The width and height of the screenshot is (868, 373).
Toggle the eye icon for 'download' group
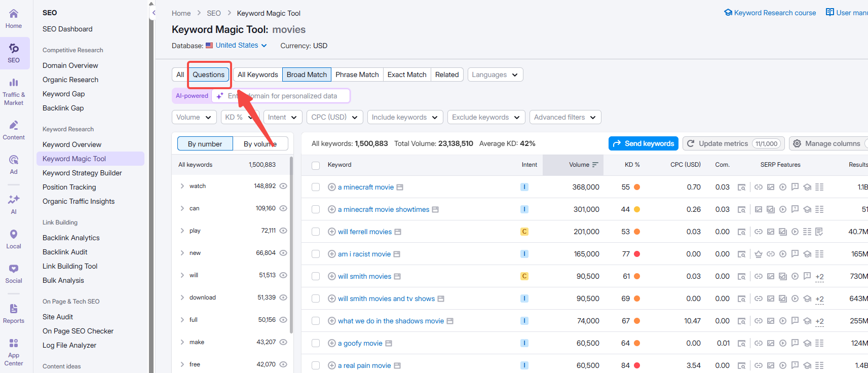[x=284, y=297]
